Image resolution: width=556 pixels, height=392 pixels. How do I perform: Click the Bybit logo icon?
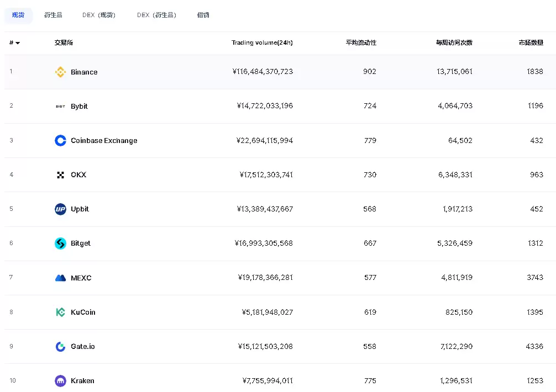[x=60, y=106]
